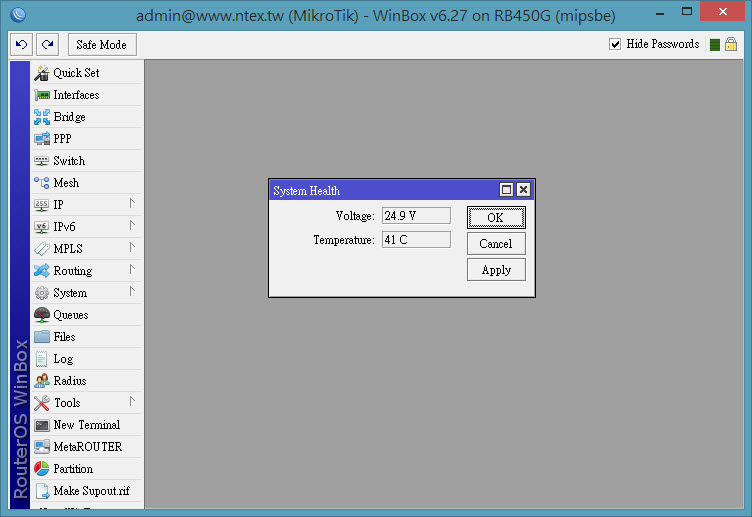Select the Quick Set menu label
The width and height of the screenshot is (752, 517).
tap(76, 73)
